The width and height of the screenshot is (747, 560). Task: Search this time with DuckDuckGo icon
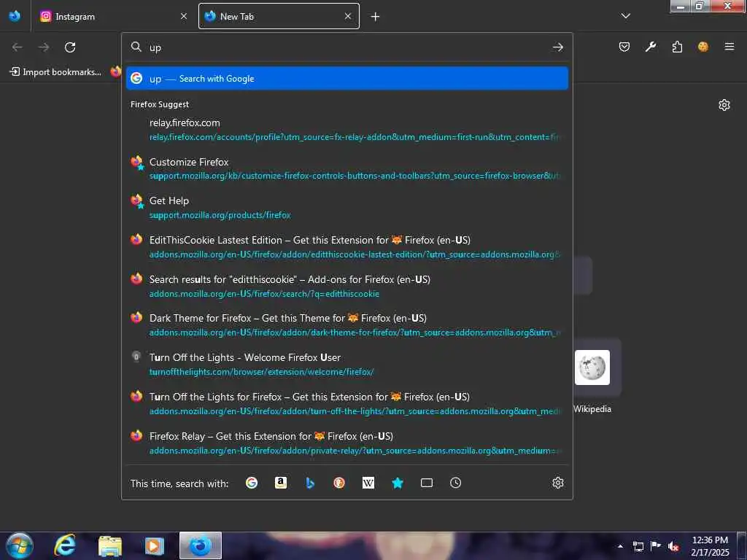pyautogui.click(x=339, y=483)
